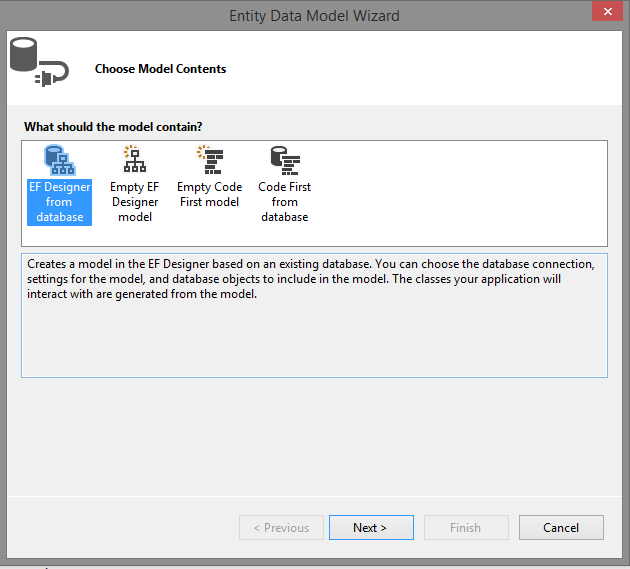Click empty space in the model options list

coord(458,193)
